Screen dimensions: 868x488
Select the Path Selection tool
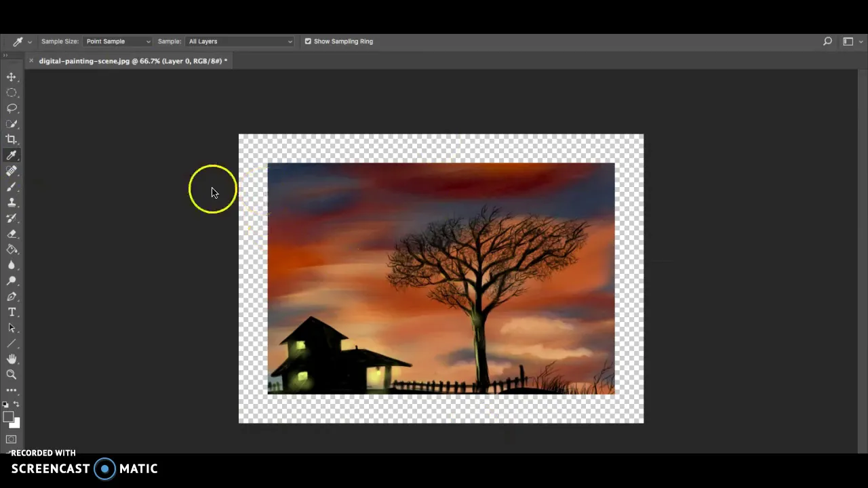pyautogui.click(x=12, y=328)
